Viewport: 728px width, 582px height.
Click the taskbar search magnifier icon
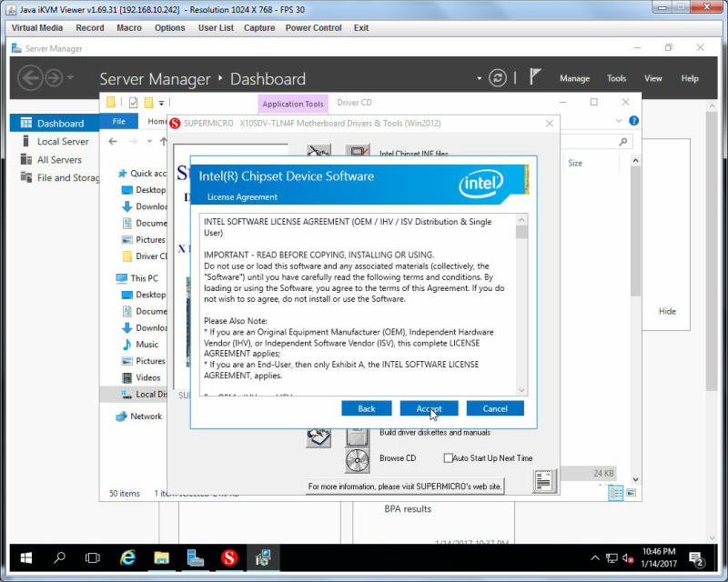[x=59, y=557]
